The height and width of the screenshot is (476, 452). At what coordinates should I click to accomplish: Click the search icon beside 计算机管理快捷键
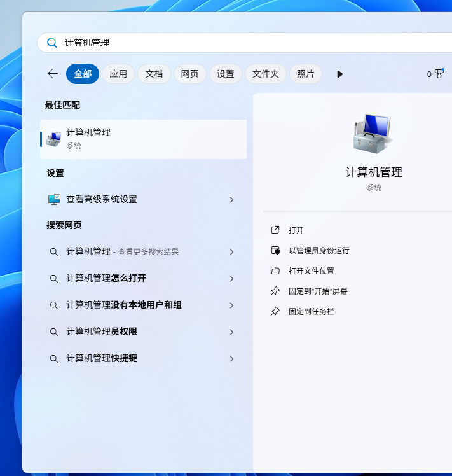point(53,358)
